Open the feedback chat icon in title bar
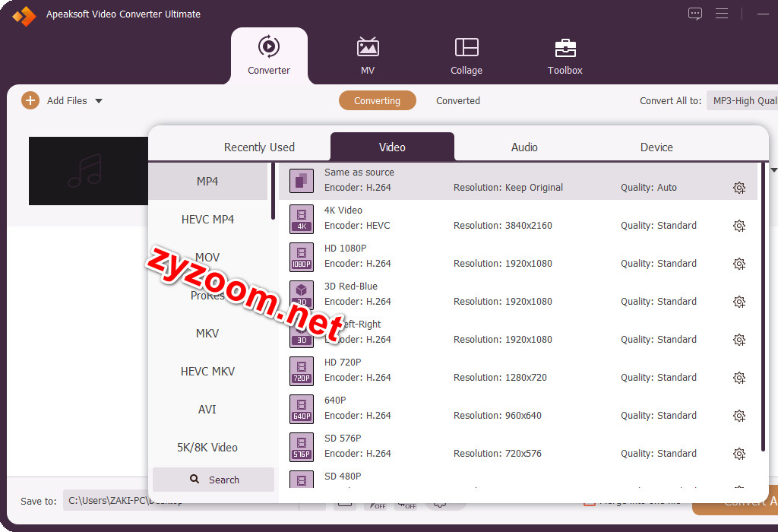 click(x=695, y=14)
